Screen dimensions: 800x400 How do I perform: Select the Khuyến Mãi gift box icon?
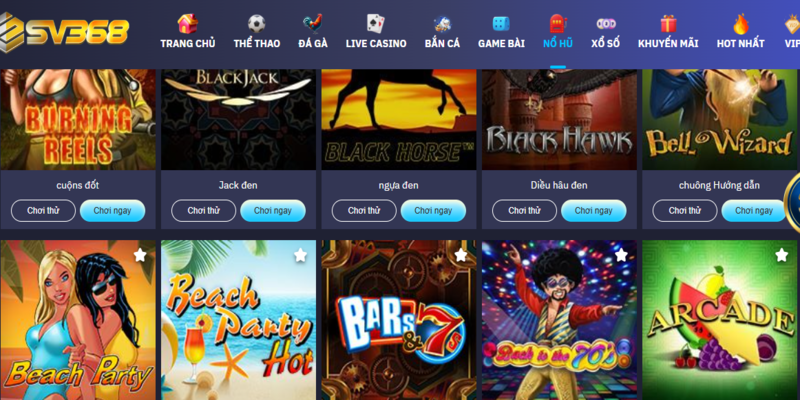pyautogui.click(x=668, y=23)
